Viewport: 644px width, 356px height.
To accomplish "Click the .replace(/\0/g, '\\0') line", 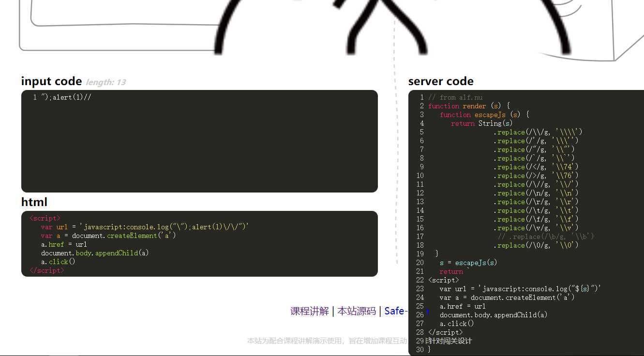I will pyautogui.click(x=536, y=245).
